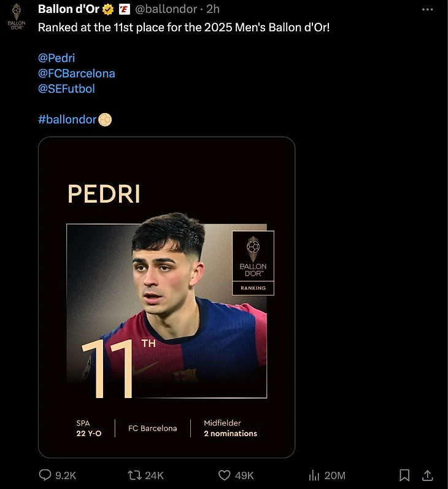Open the 2h post timestamp
Viewport: 448px width, 489px height.
click(213, 9)
